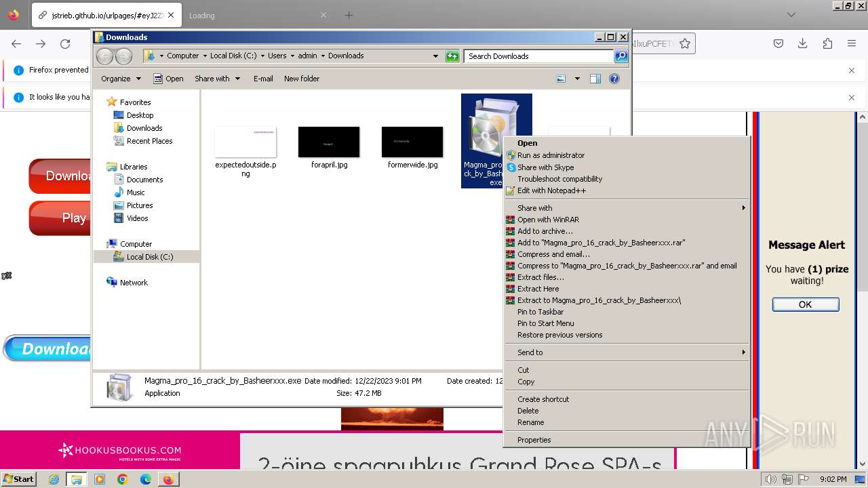Open Firefox extensions puzzle icon
Screen dimensions: 868x488
click(827, 43)
